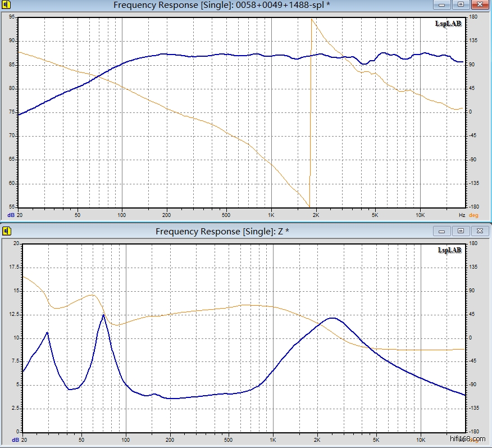
Task: Minimize the Frequency Response Z window
Action: pos(442,230)
